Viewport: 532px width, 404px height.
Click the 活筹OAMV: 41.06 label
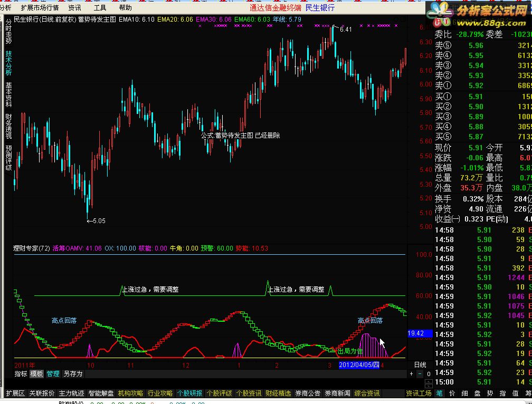(x=77, y=248)
